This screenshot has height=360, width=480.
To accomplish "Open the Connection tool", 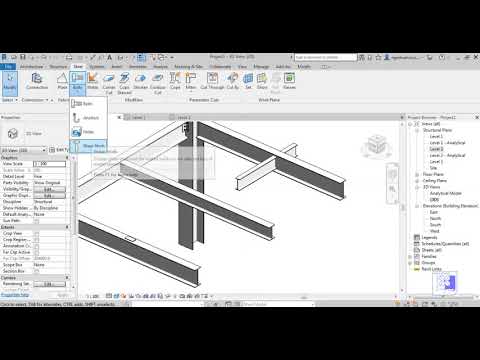I will point(37,81).
